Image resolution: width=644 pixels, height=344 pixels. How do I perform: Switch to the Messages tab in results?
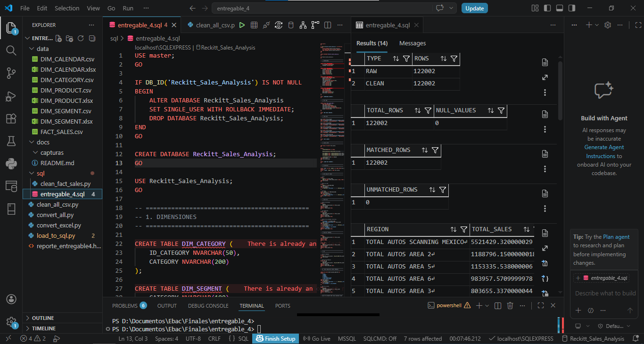413,43
